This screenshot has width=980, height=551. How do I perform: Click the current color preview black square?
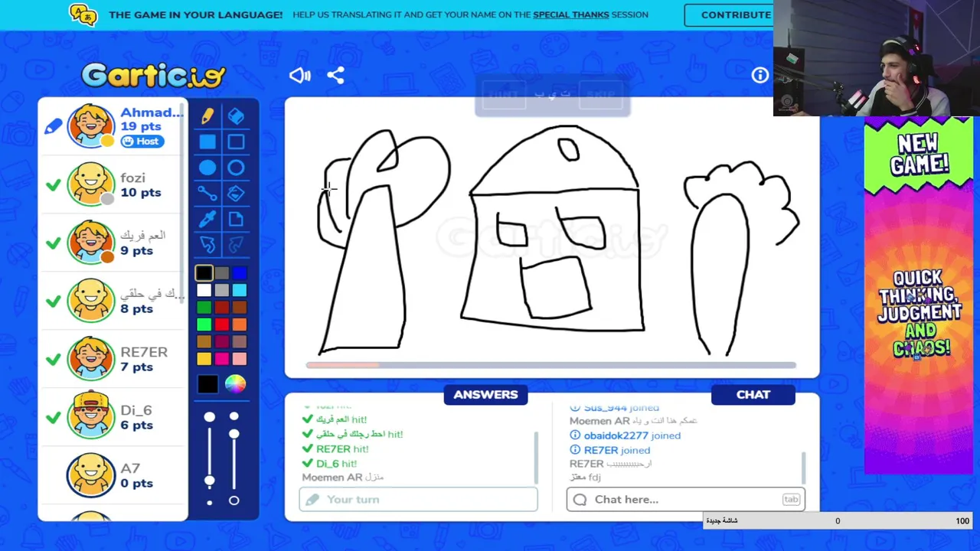pos(207,384)
